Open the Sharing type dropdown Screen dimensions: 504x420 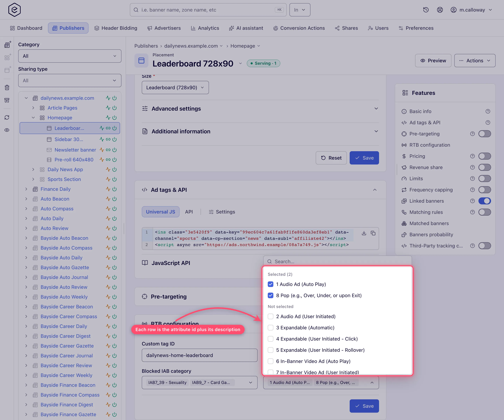(x=70, y=80)
